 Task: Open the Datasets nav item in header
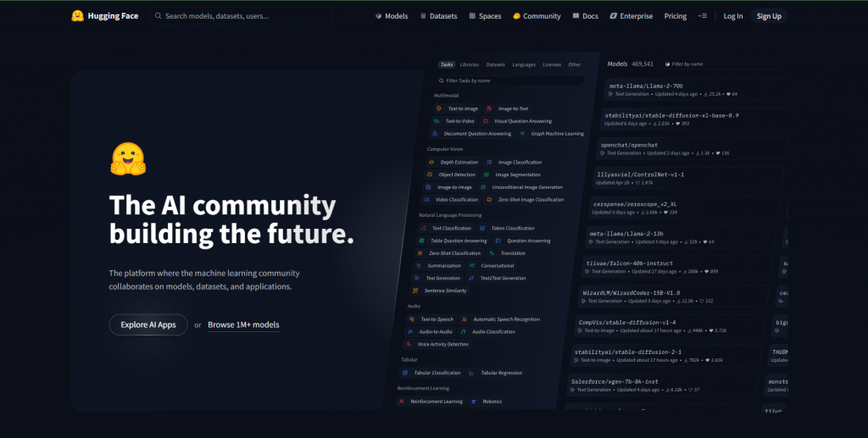438,16
